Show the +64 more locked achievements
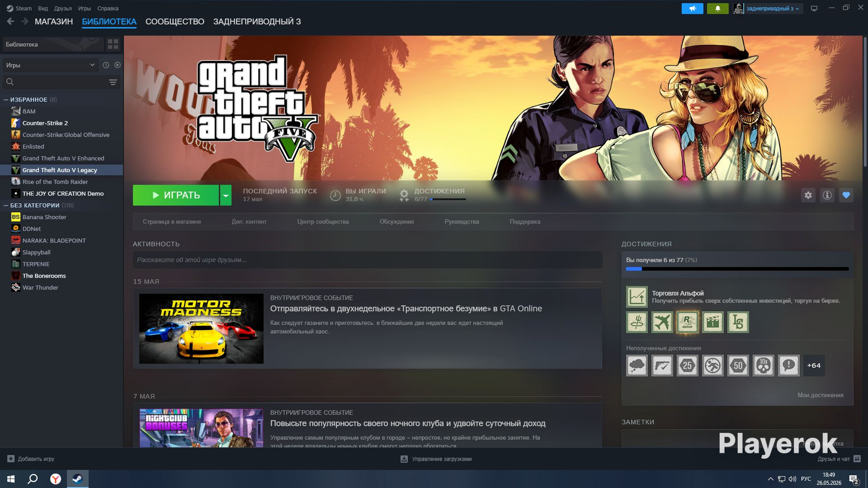The width and height of the screenshot is (868, 488). point(814,366)
